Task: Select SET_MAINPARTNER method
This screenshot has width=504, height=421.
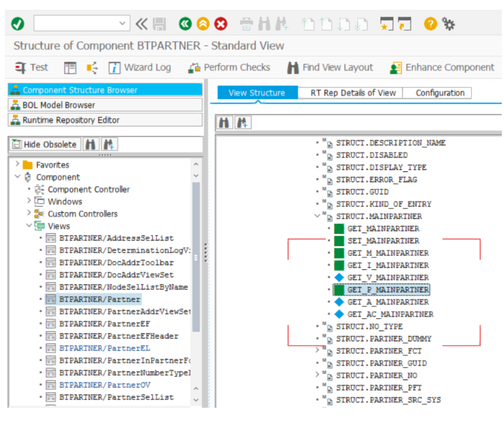Action: coord(383,241)
